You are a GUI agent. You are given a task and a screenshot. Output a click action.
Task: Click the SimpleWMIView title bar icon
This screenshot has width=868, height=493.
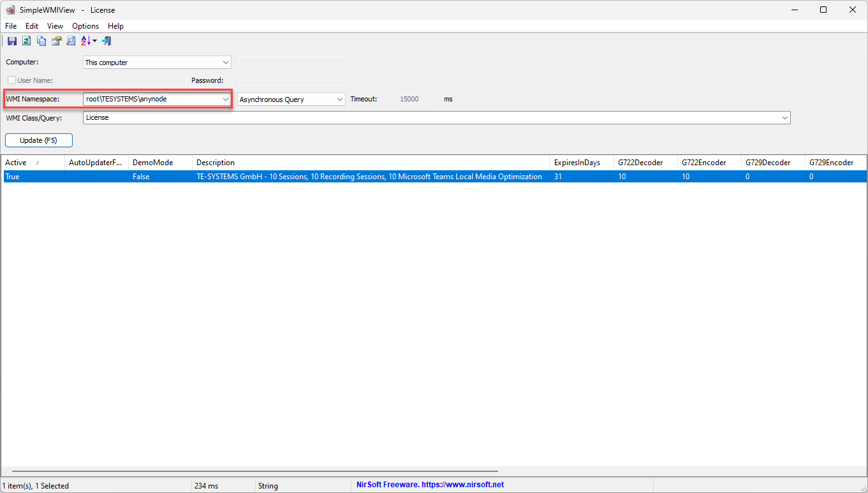pyautogui.click(x=9, y=10)
